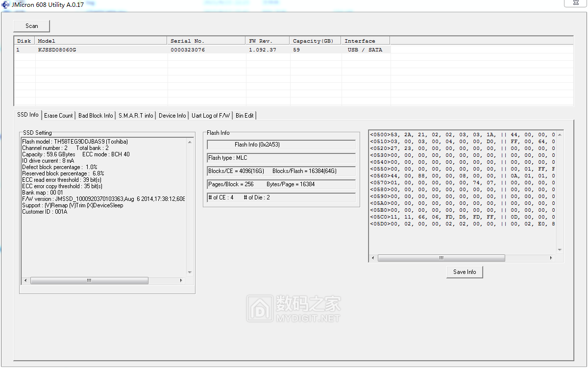Click the Serial No. column header
Image resolution: width=588 pixels, height=368 pixels.
tap(187, 41)
